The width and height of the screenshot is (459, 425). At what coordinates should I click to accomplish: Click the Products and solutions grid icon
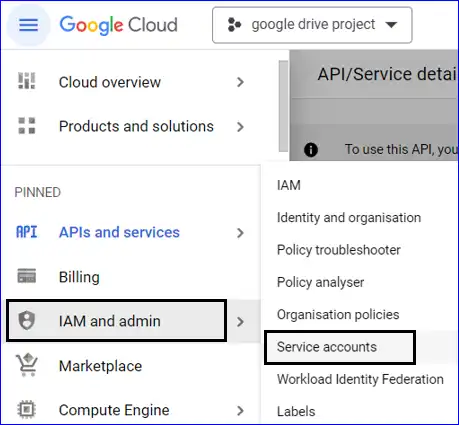click(26, 126)
